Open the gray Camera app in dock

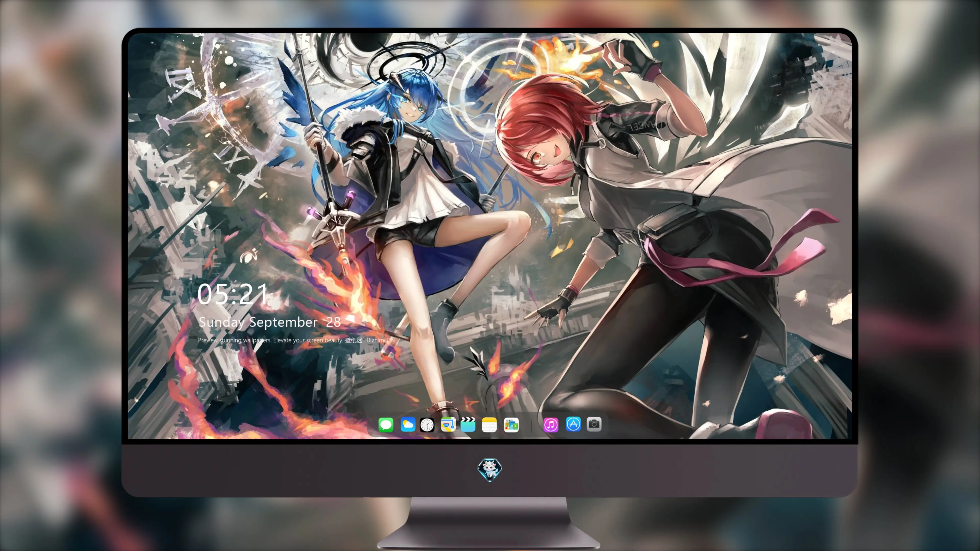coord(594,424)
